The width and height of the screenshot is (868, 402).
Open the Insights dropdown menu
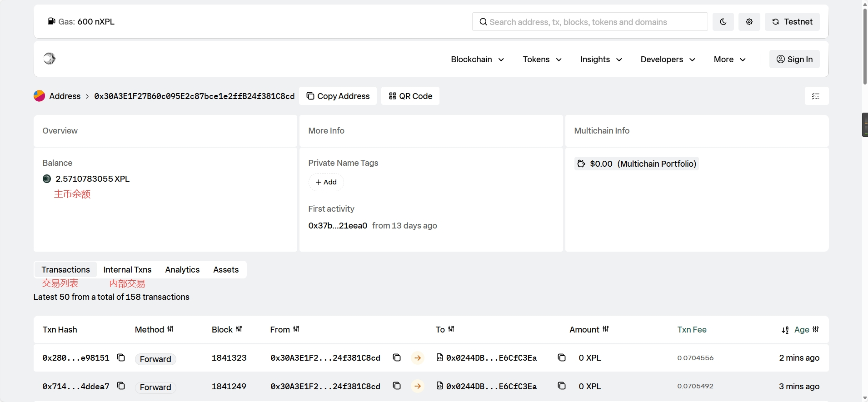click(601, 60)
